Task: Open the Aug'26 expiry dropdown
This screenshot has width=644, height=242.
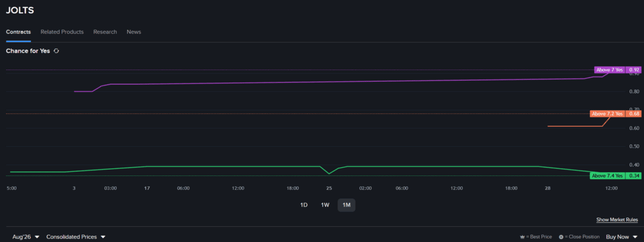Action: point(26,237)
